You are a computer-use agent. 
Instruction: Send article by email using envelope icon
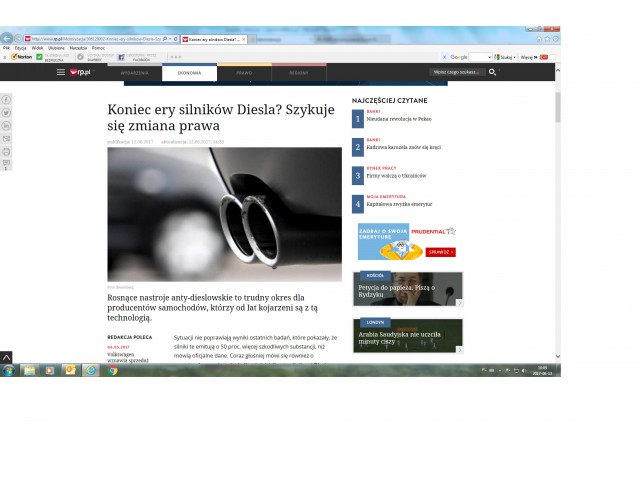tap(7, 139)
